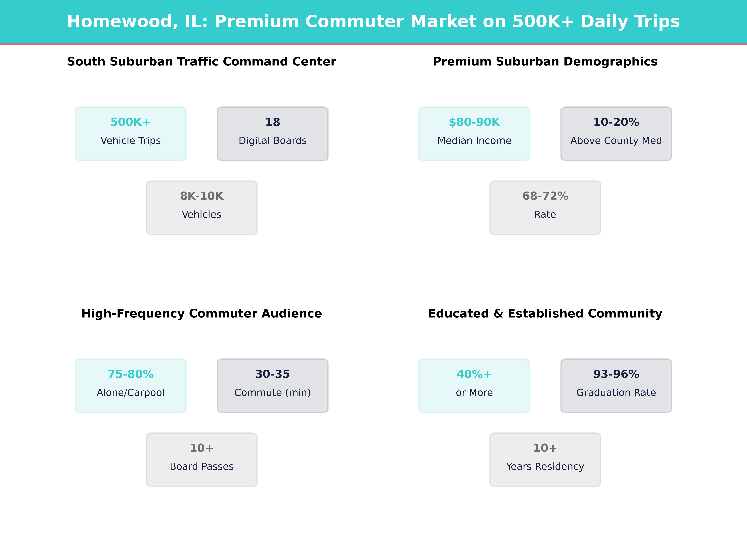Select the South Suburban Traffic Command Center heading
Viewport: 747px width, 560px height.
[x=202, y=61]
